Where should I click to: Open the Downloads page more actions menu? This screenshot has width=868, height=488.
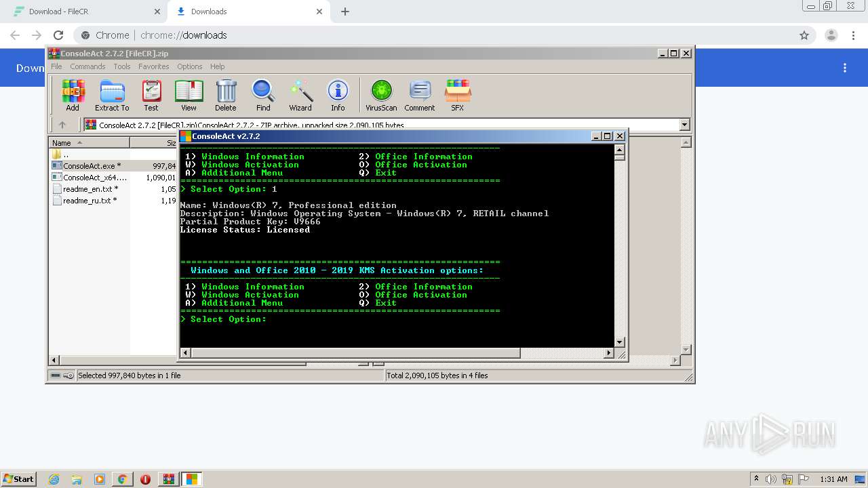tap(845, 68)
